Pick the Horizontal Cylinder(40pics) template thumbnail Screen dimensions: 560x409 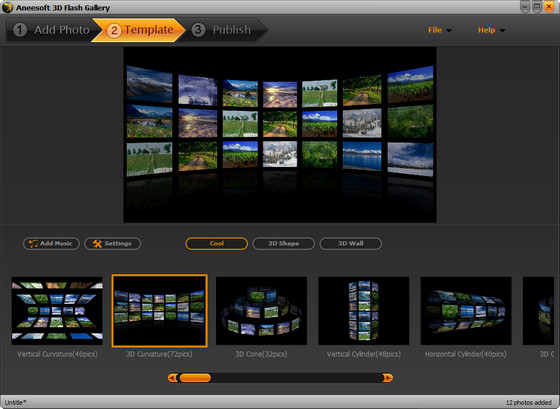coord(466,311)
